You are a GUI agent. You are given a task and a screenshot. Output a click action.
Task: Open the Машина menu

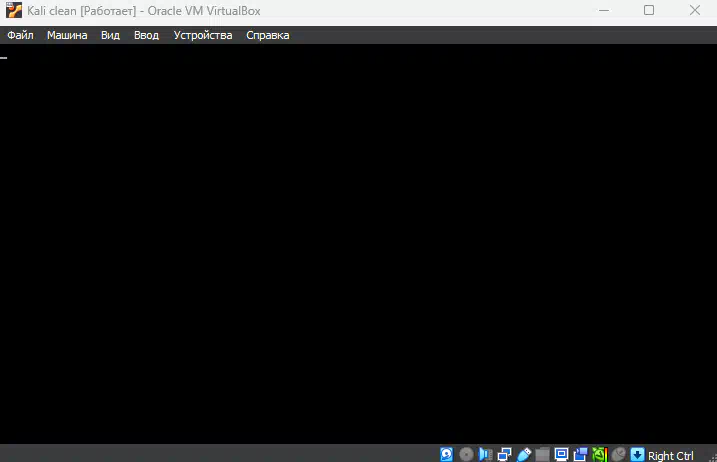click(x=67, y=35)
